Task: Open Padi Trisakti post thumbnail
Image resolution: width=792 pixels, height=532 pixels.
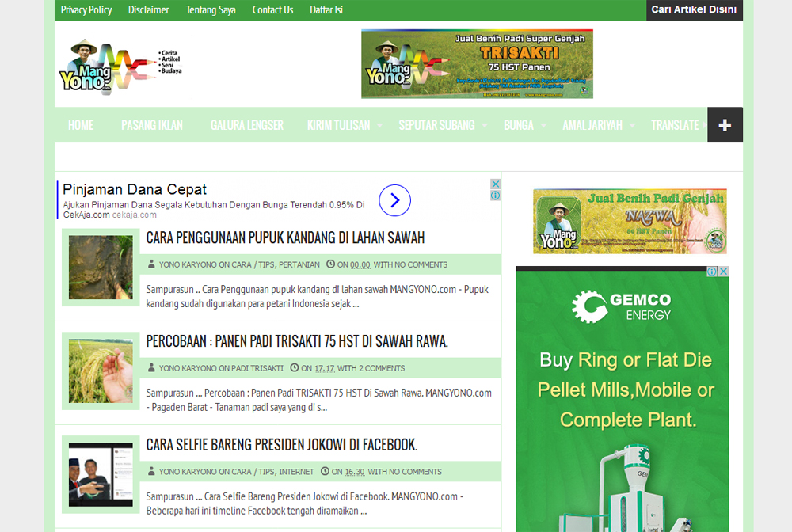Action: tap(101, 371)
